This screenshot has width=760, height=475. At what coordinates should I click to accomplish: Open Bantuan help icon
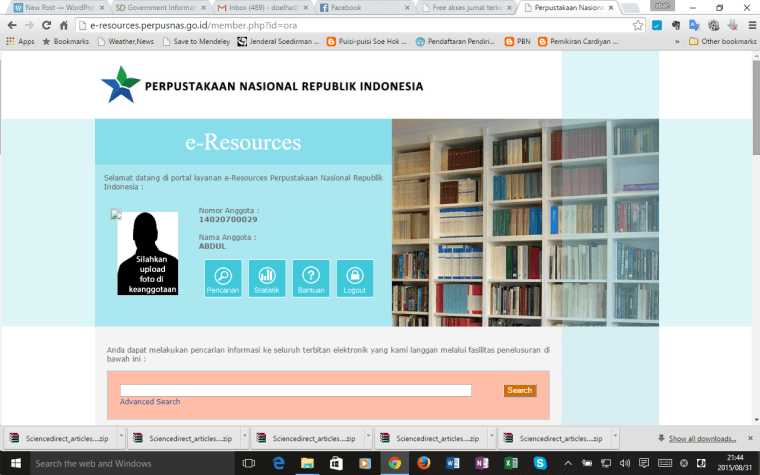pos(310,277)
